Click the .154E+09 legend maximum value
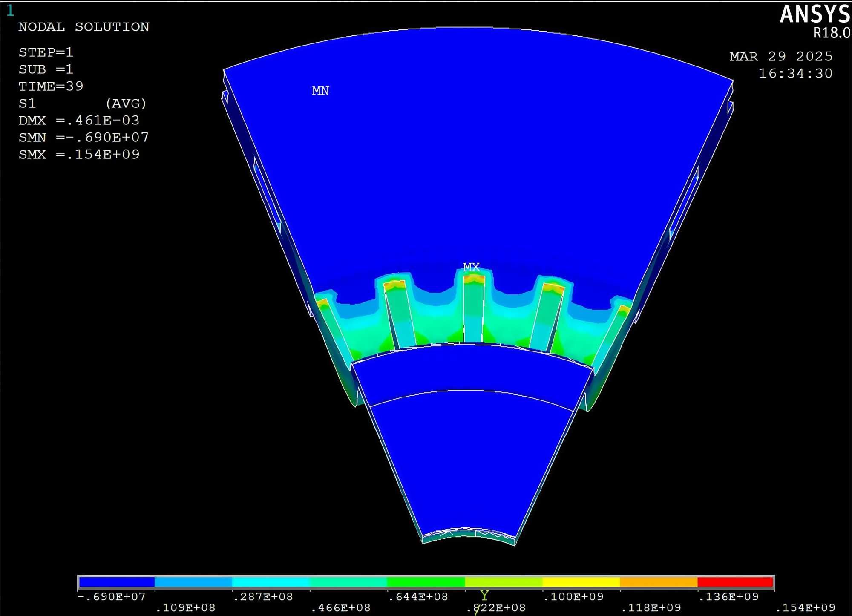The image size is (852, 616). pos(805,607)
